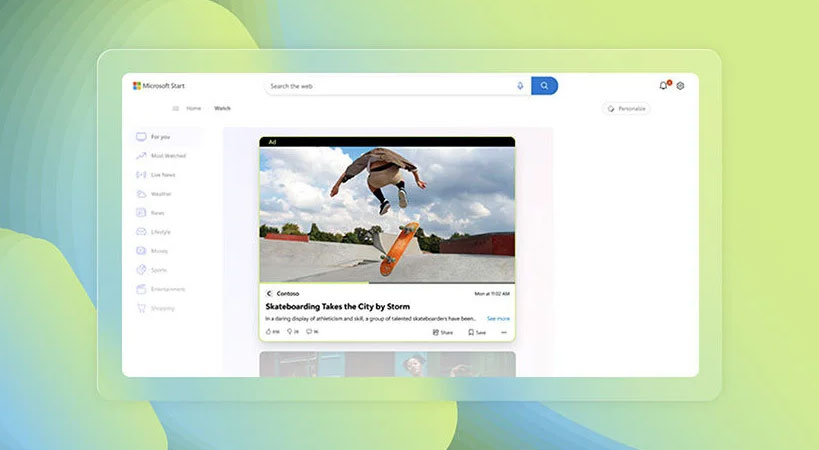
Task: Click the video progress bar
Action: (x=387, y=283)
